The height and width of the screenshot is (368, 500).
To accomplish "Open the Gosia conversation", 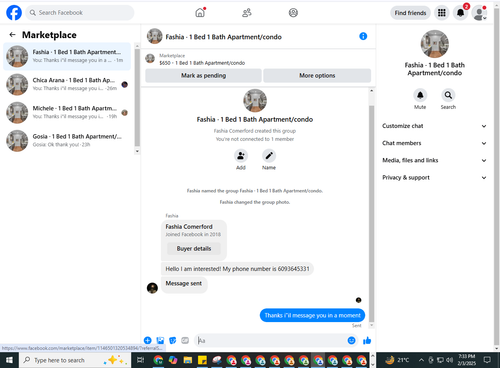I will (67, 141).
